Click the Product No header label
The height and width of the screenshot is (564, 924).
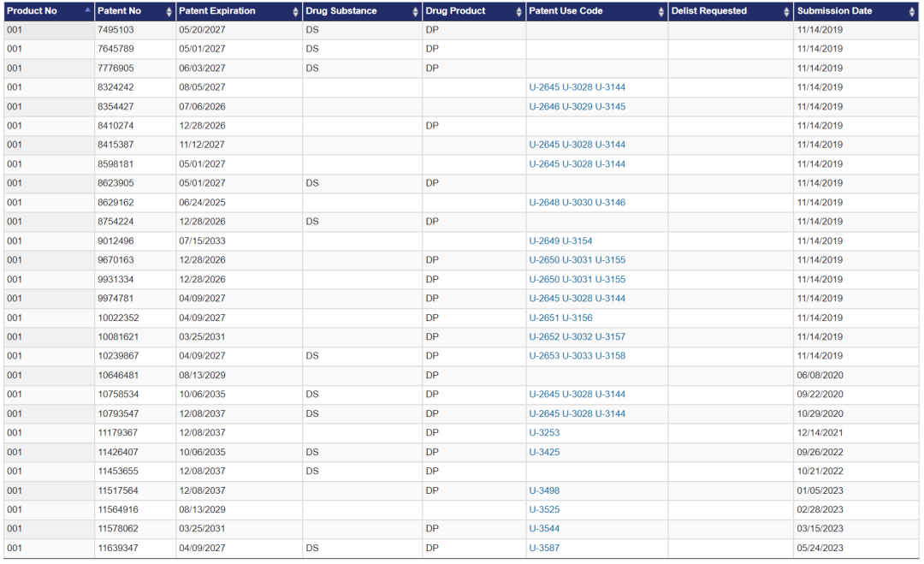coord(32,10)
